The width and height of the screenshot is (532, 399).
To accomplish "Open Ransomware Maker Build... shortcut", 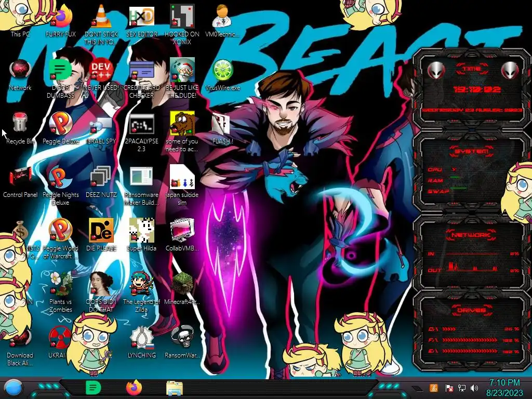I will click(141, 185).
